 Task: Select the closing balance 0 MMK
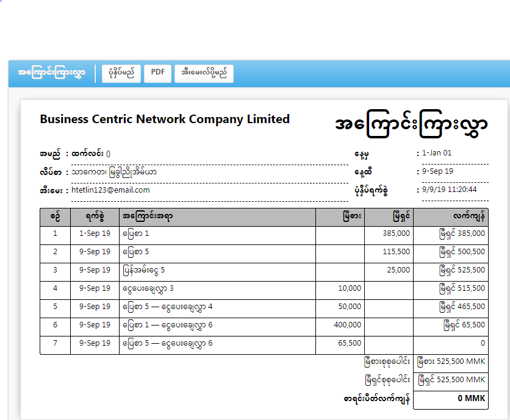472,398
